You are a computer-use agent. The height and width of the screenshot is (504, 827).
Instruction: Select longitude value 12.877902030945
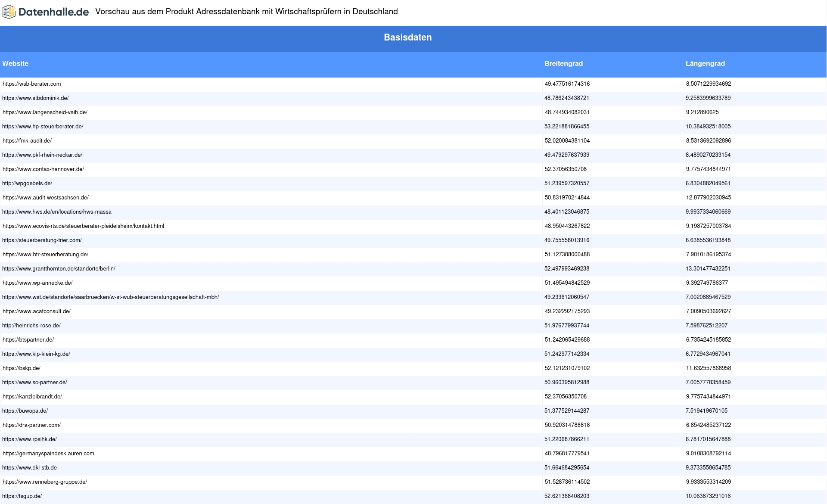click(x=709, y=198)
